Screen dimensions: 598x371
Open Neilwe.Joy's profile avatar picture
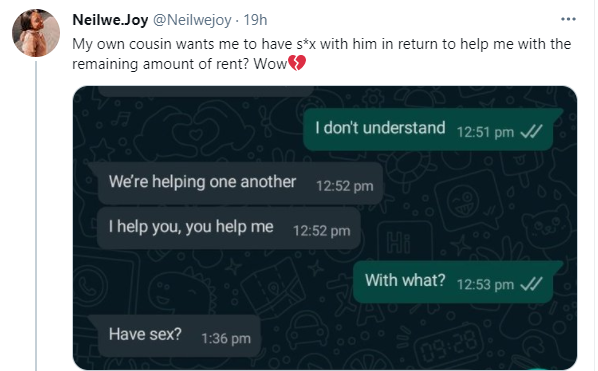point(36,33)
